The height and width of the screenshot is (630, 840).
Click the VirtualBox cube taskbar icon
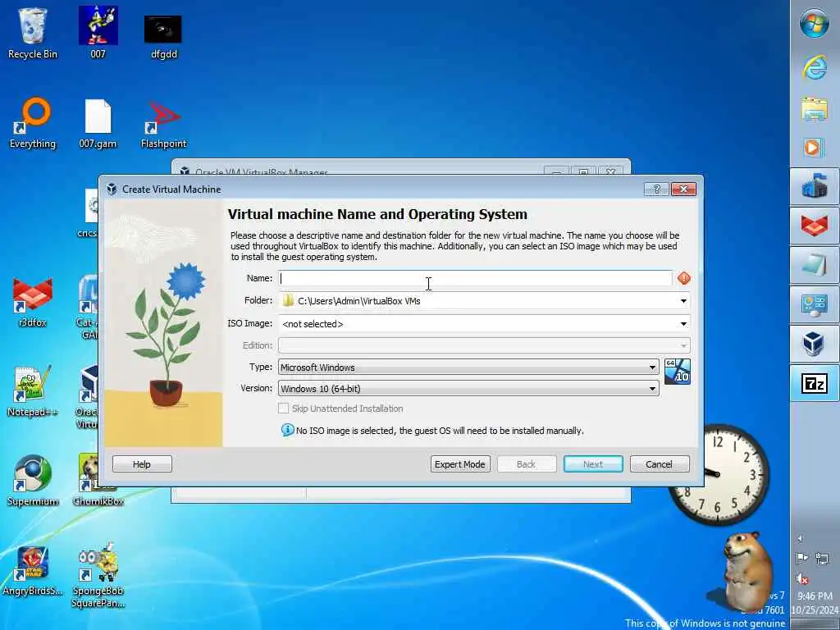tap(815, 344)
